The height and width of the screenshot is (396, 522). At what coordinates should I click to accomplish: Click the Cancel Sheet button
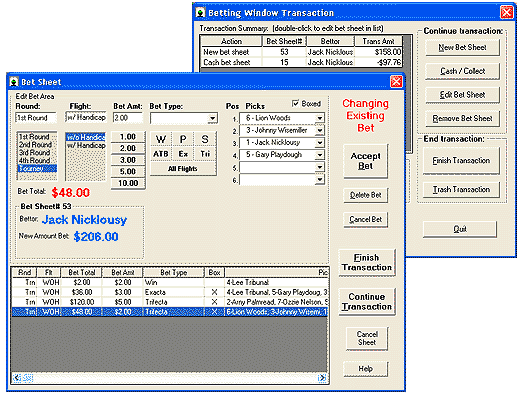[367, 338]
